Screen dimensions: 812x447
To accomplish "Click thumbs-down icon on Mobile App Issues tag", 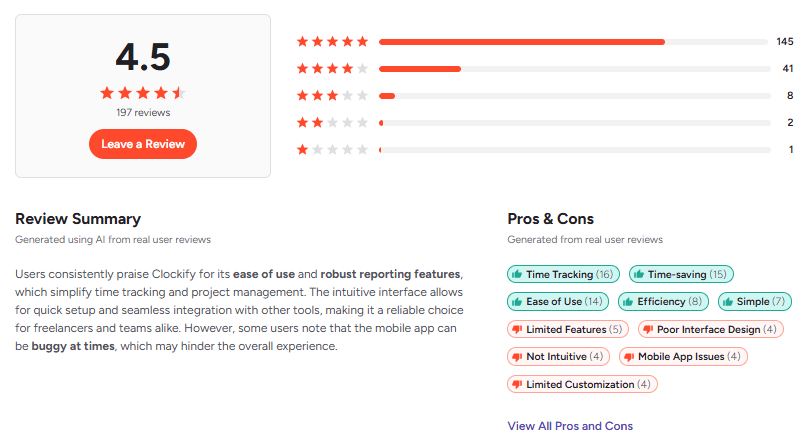I will click(629, 357).
